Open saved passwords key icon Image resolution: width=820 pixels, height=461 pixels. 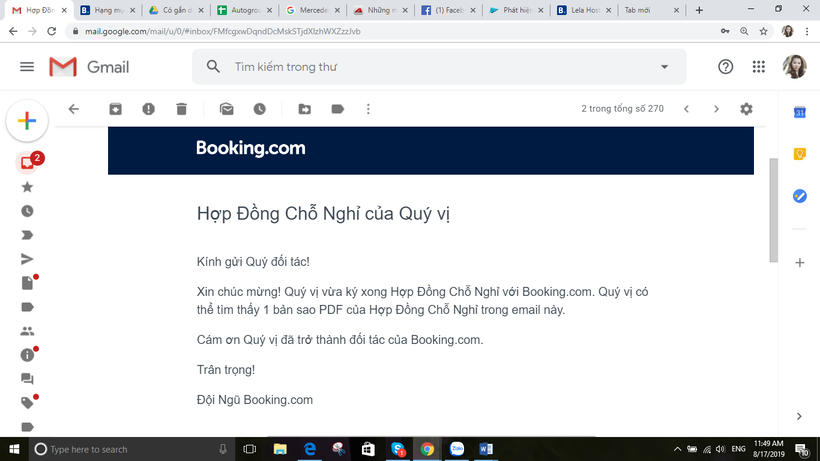725,31
